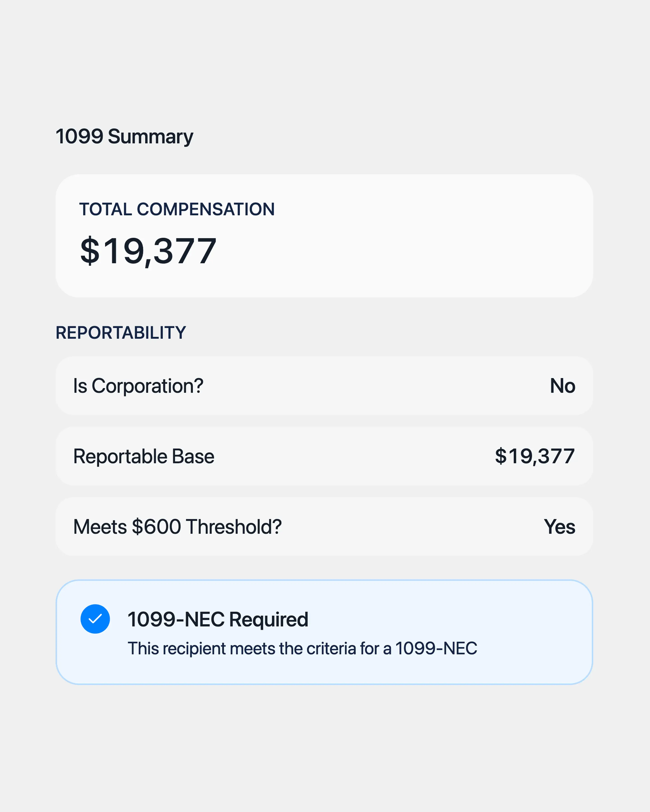The image size is (650, 812).
Task: Click the 1099-NEC Required title
Action: click(218, 620)
